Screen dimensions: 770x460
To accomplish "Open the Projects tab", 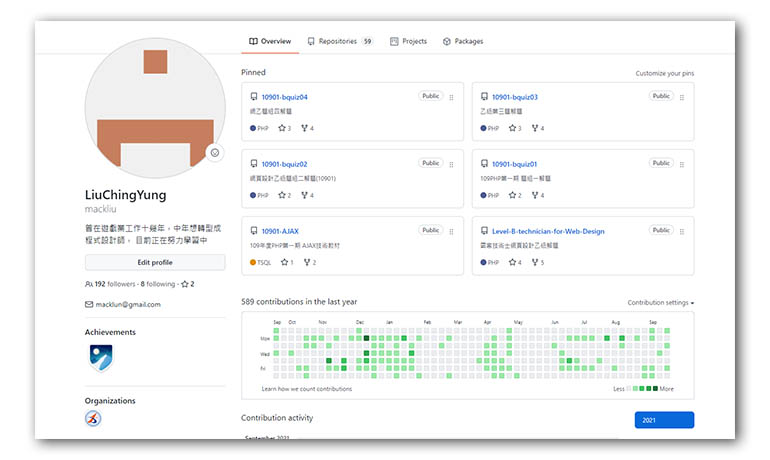I will pos(408,41).
